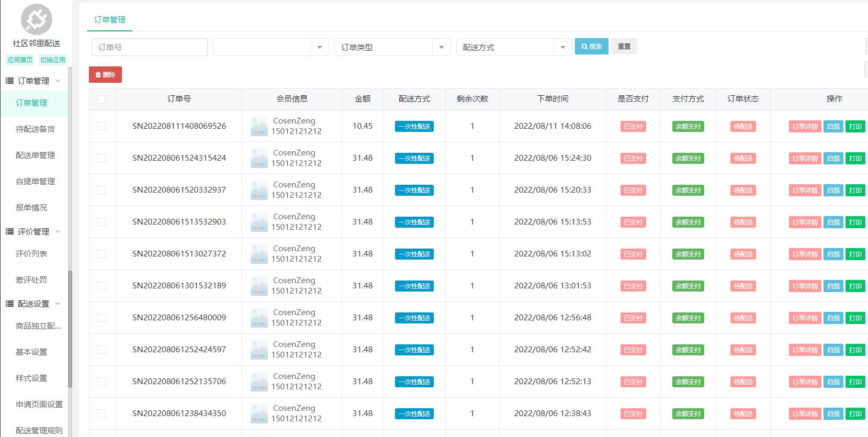Viewport: 868px width, 437px height.
Task: Collapse the 配送设置 sidebar section
Action: (x=58, y=304)
